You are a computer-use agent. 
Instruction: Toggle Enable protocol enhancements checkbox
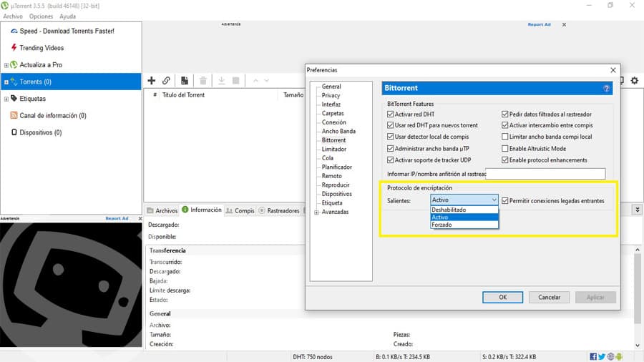click(x=504, y=160)
